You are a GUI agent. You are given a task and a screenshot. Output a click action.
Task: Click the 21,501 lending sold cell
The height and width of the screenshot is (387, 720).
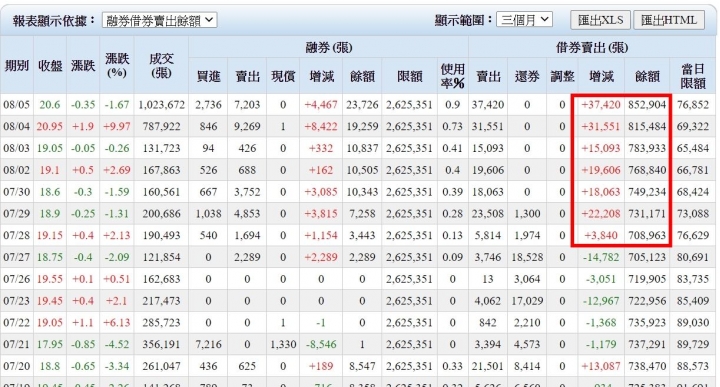click(488, 366)
